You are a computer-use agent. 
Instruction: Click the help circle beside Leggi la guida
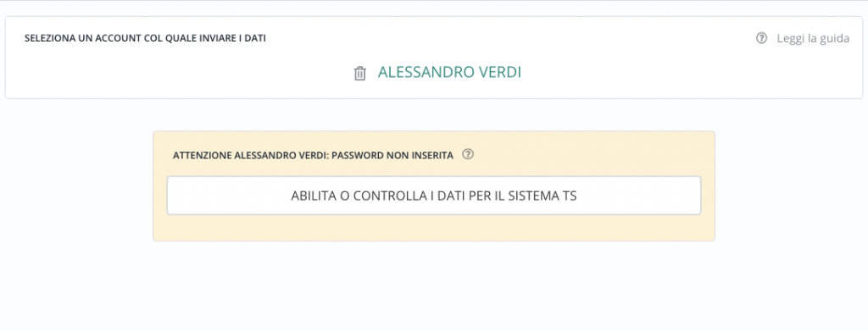click(x=762, y=38)
